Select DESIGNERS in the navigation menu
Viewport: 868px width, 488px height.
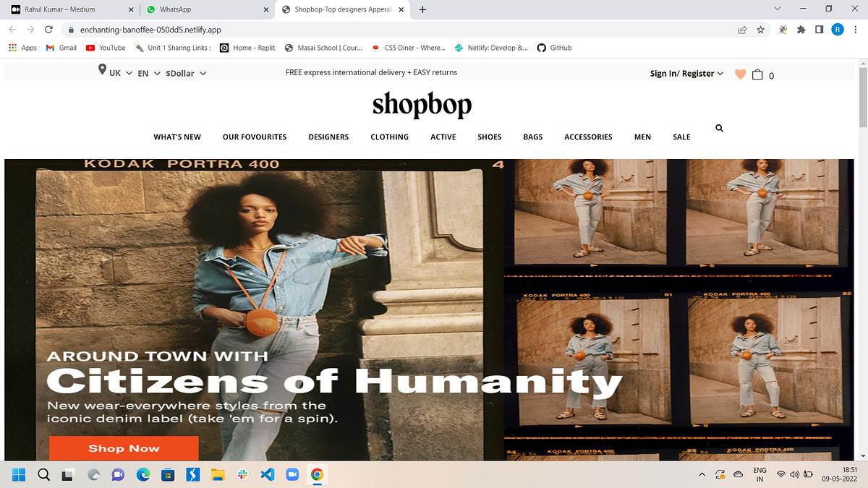328,137
